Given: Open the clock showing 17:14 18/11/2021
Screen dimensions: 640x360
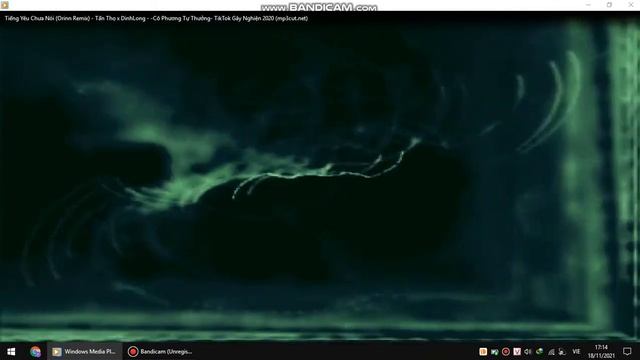Looking at the screenshot, I should point(601,351).
